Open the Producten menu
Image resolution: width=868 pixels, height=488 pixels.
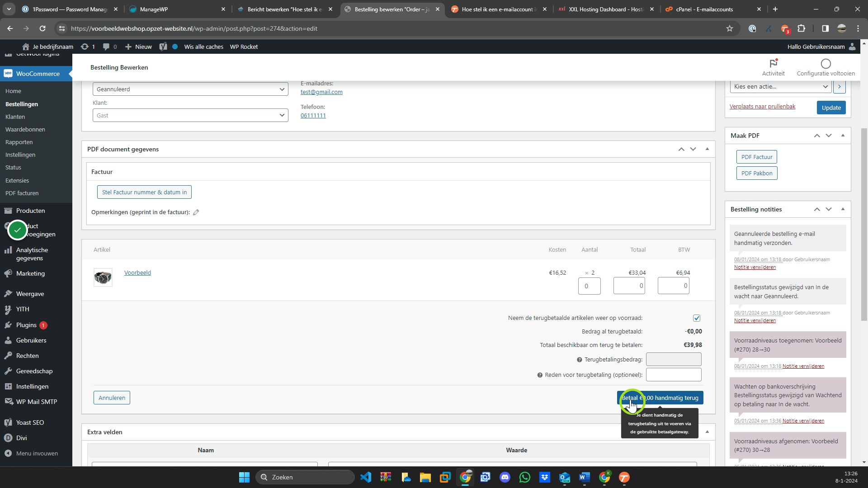click(30, 211)
